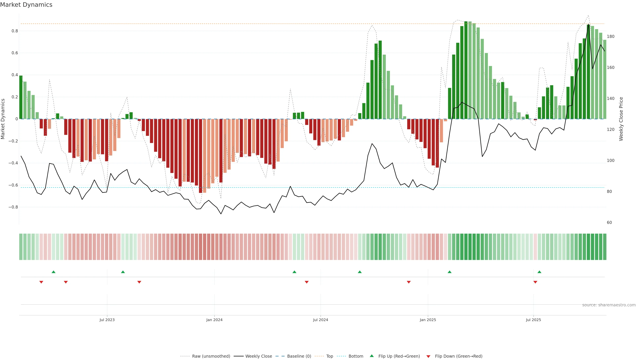Click the flip-down marker before Jan 2025

point(409,282)
